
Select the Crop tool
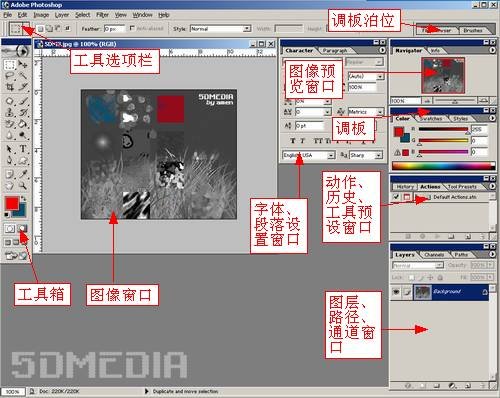point(10,87)
